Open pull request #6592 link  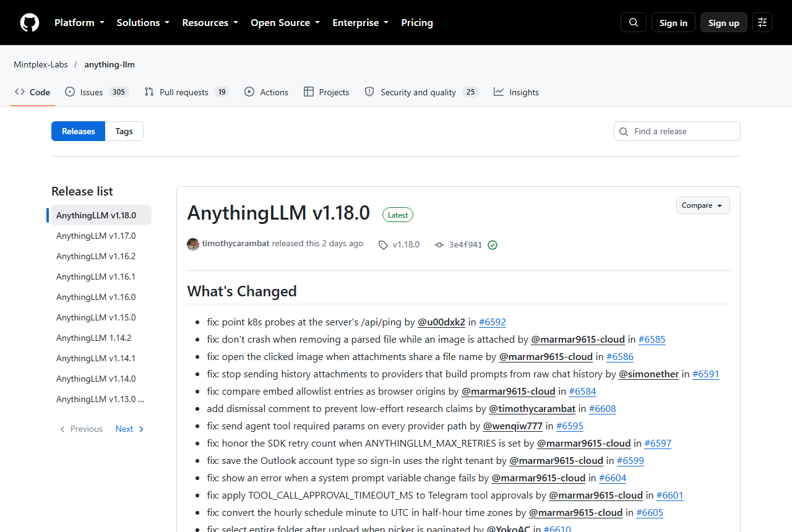(x=493, y=322)
